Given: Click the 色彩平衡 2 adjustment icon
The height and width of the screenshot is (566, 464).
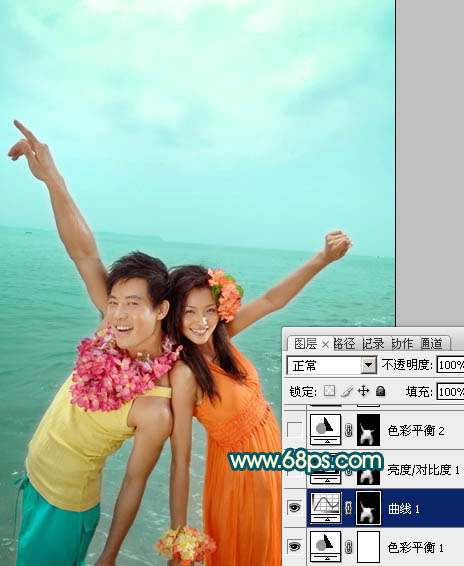Looking at the screenshot, I should click(326, 430).
